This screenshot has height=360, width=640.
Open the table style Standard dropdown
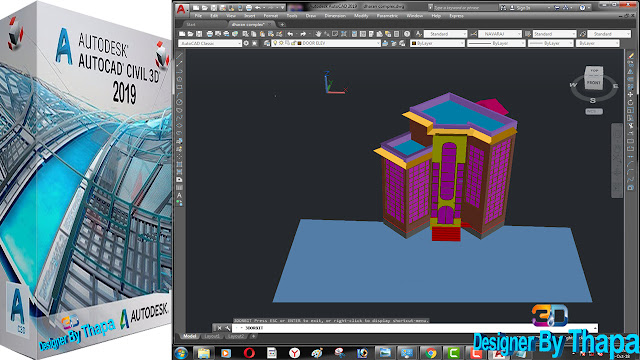554,34
